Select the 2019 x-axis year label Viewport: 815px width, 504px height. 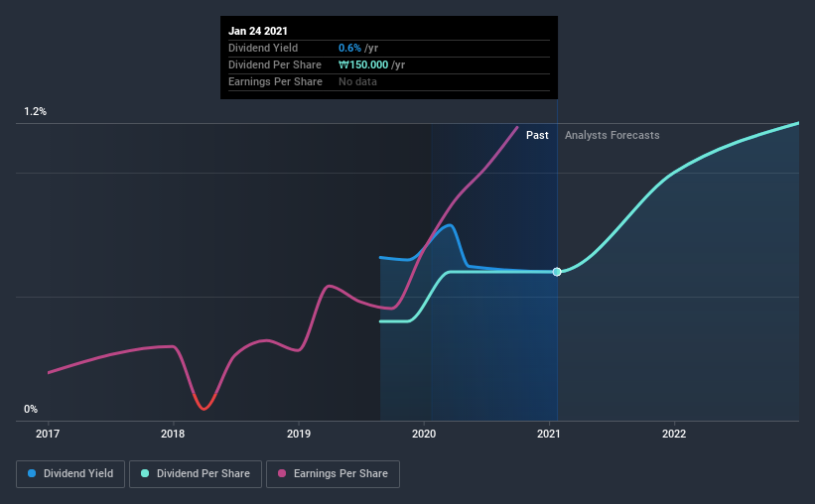[x=299, y=434]
